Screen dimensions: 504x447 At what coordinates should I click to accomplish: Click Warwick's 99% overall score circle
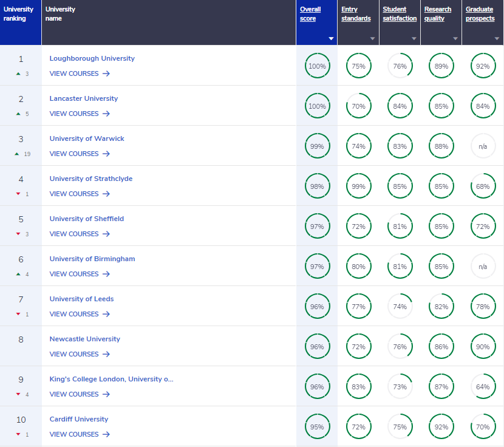click(317, 146)
